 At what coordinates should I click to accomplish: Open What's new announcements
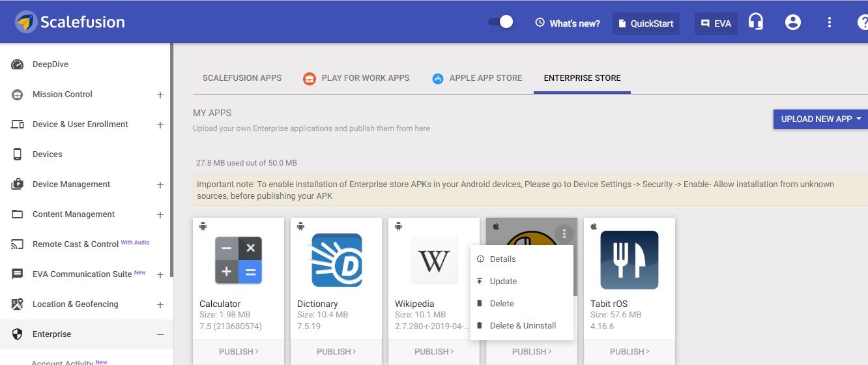coord(568,23)
